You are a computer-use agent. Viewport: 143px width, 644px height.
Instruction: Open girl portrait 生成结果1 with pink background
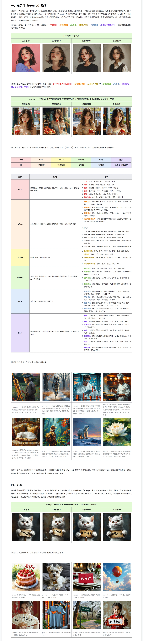[x=26, y=58]
